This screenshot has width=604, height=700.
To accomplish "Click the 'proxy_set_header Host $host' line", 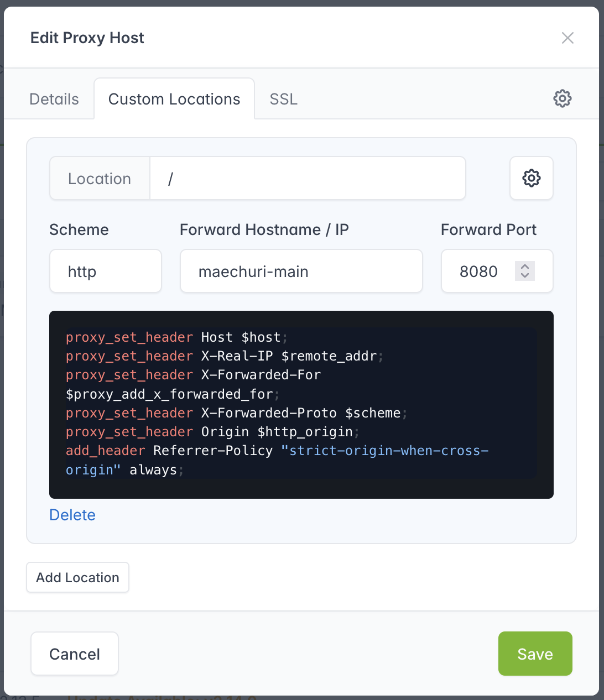I will tap(176, 337).
